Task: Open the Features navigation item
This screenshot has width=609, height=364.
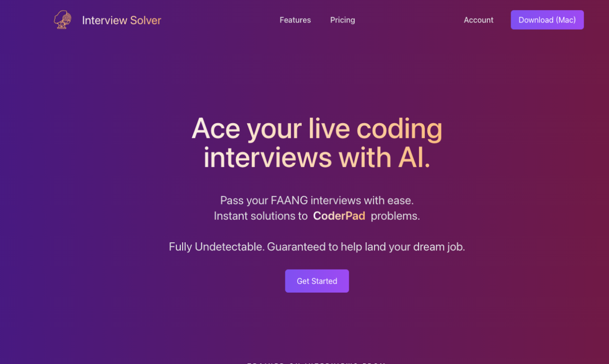Action: (x=295, y=20)
